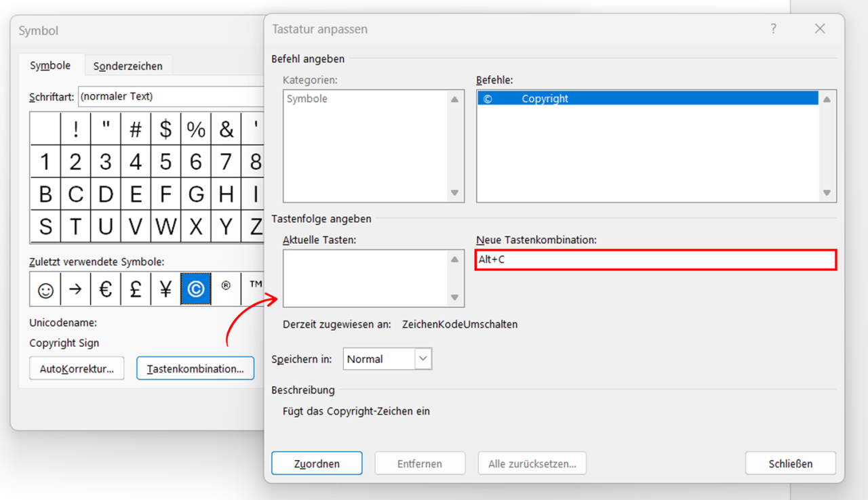Switch to the Symbole tab
This screenshot has height=500, width=868.
point(50,65)
